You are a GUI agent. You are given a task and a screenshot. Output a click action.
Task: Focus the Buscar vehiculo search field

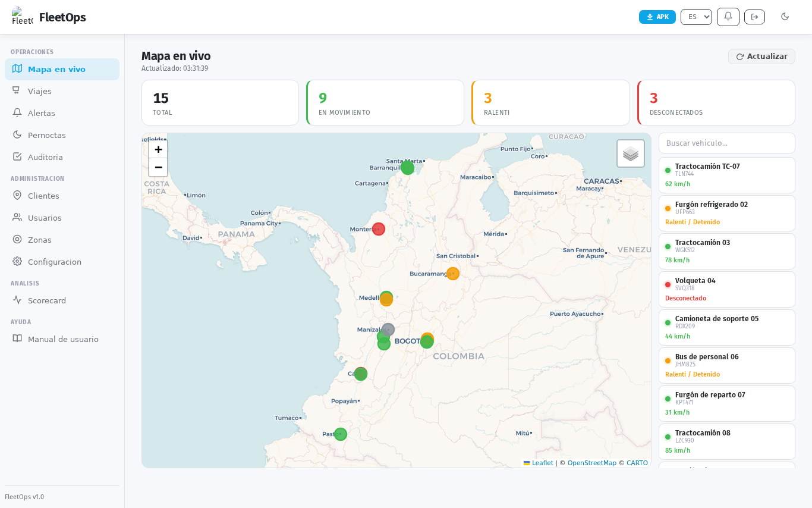coord(727,143)
